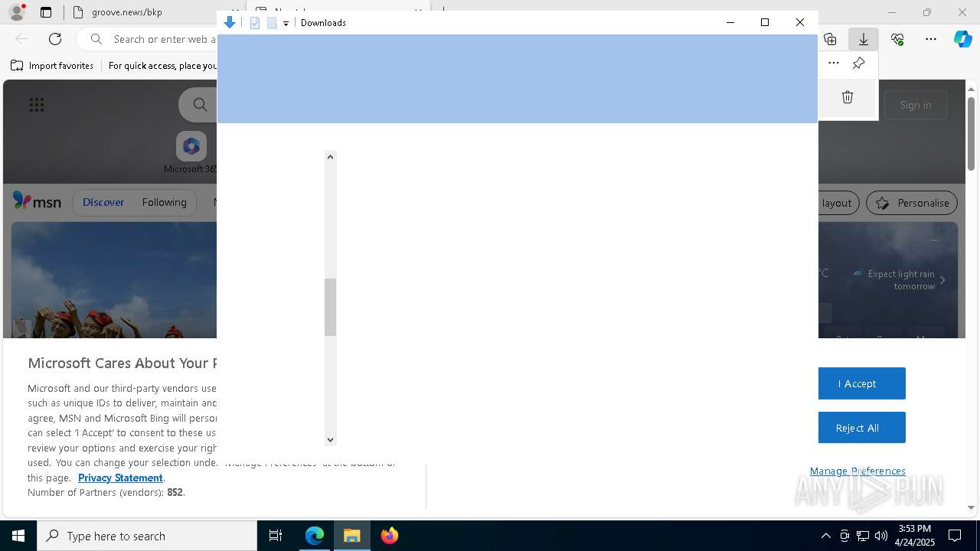The image size is (980, 551).
Task: Open Task View on taskbar
Action: click(x=276, y=536)
